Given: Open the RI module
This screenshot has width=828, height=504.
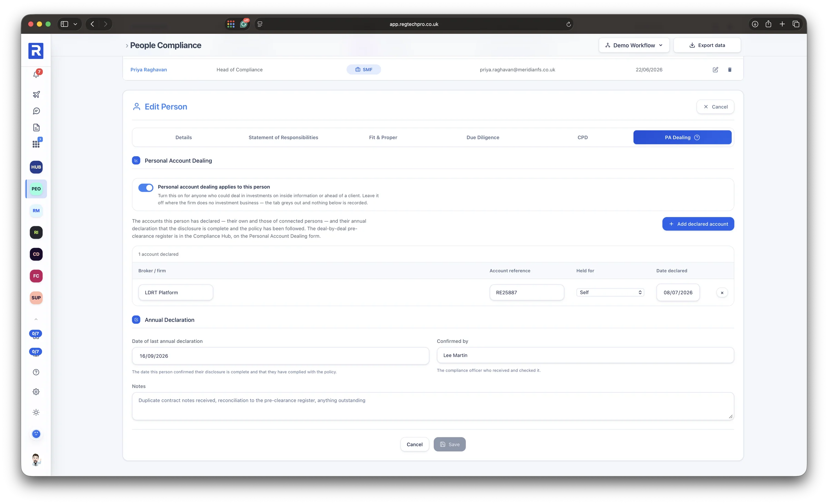Looking at the screenshot, I should point(36,233).
